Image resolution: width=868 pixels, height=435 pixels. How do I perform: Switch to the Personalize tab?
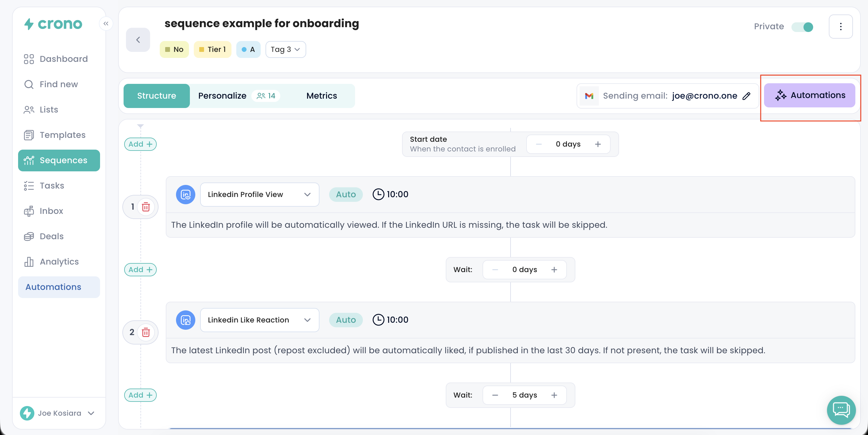[222, 96]
